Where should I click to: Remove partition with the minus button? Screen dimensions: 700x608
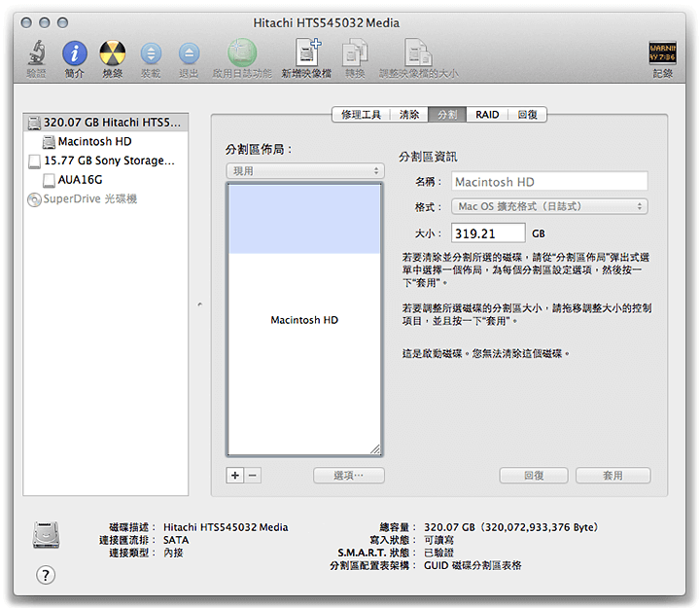click(x=253, y=476)
